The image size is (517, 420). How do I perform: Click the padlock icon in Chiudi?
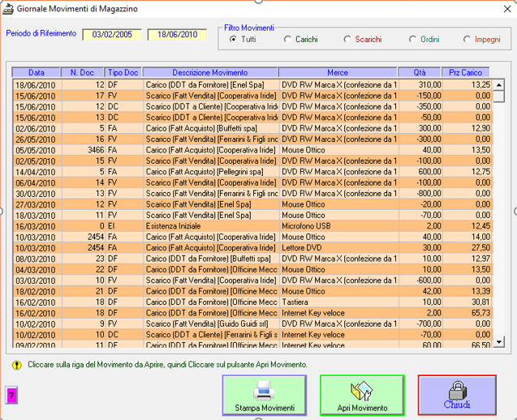tap(457, 391)
